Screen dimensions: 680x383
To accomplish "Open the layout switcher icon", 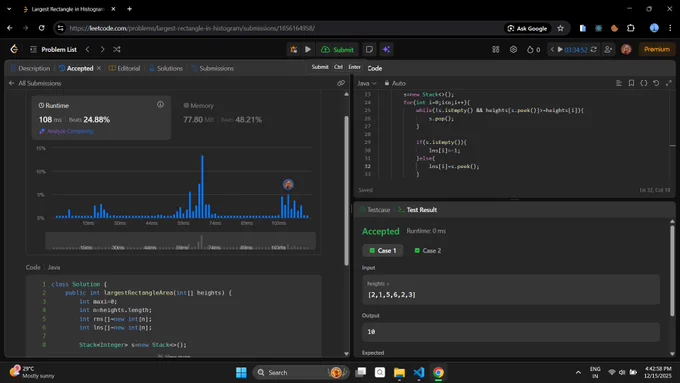I will (496, 49).
